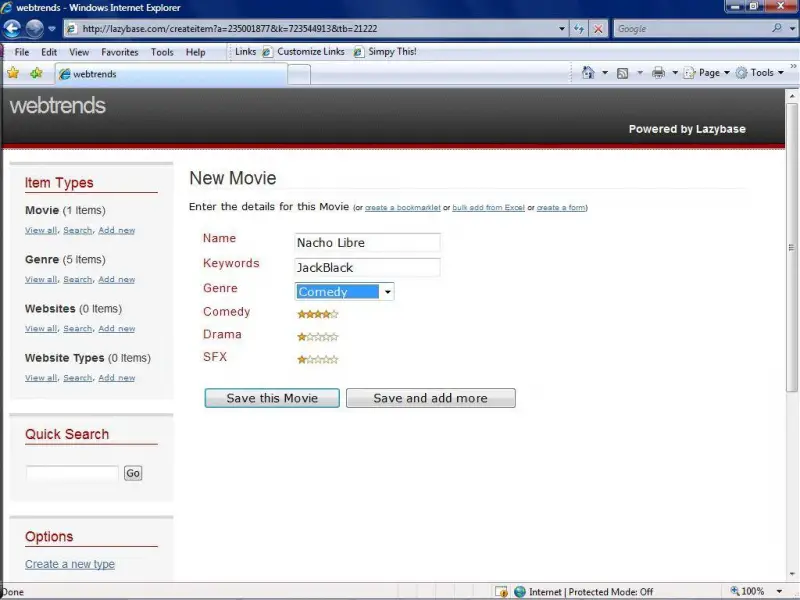Select the webtrends browser tab

tap(171, 74)
